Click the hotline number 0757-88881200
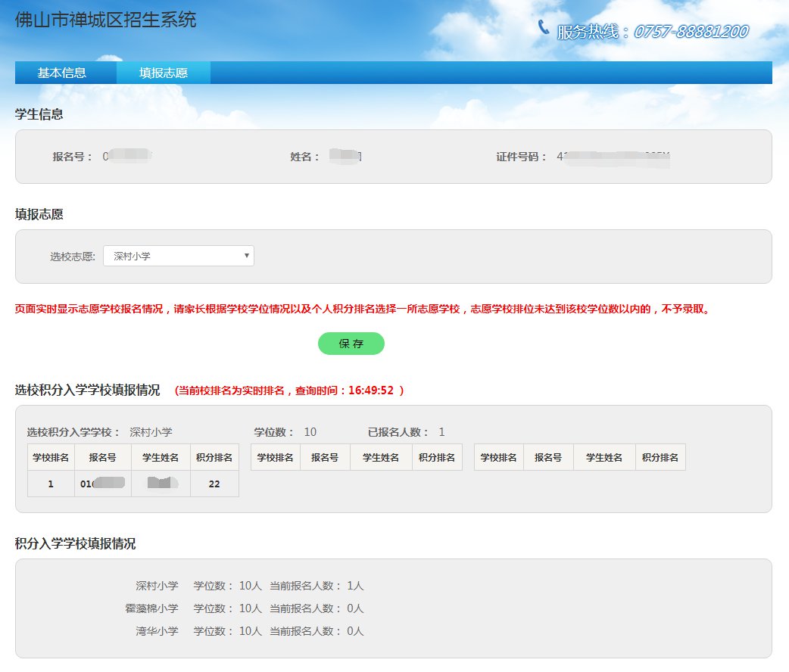The width and height of the screenshot is (789, 672). coord(691,32)
